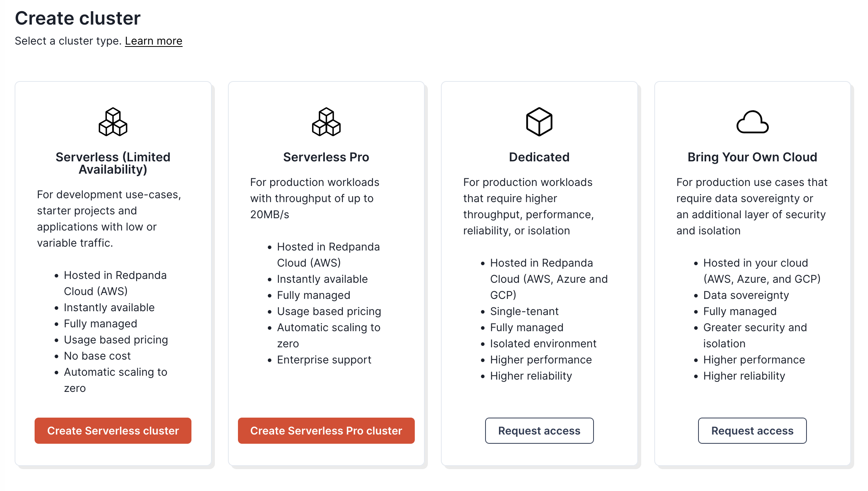Click the Dedicated card title
868x491 pixels.
pos(539,157)
